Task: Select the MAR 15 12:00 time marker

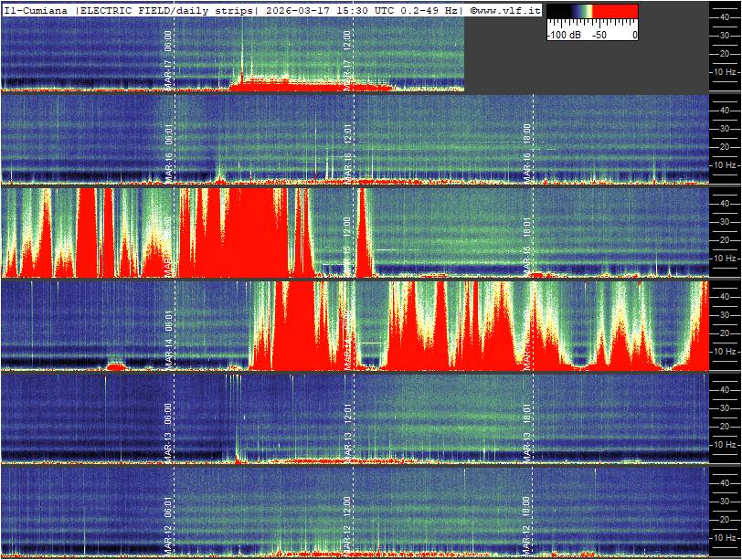Action: click(x=347, y=243)
